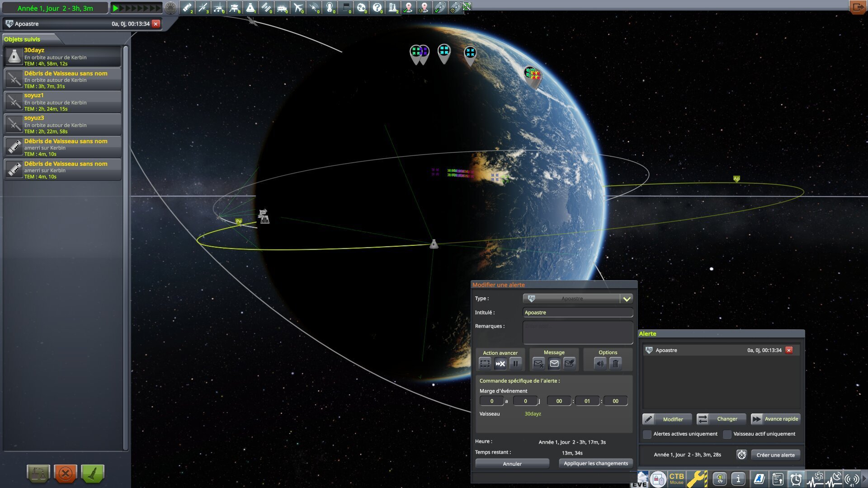Select the kill-warp action button
This screenshot has height=488, width=868.
(500, 363)
